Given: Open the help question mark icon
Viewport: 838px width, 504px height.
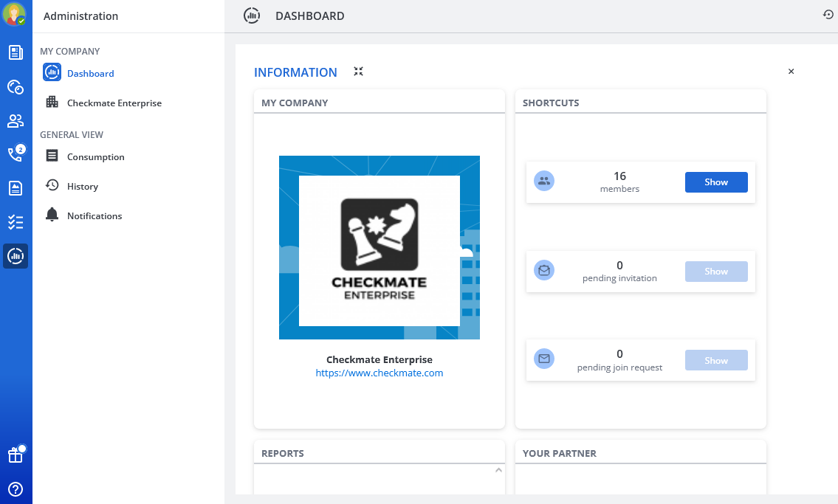Looking at the screenshot, I should [x=16, y=489].
